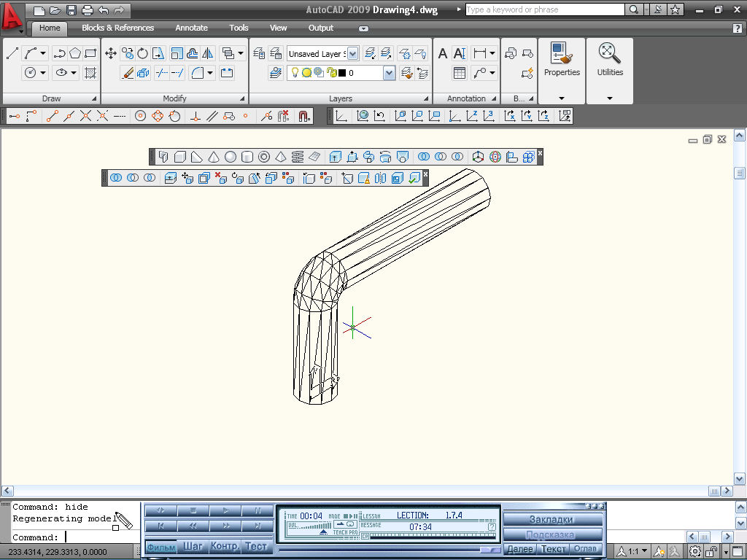Click the Union icon in solid editing toolbar
Viewport: 747px width, 560px height.
point(116,178)
